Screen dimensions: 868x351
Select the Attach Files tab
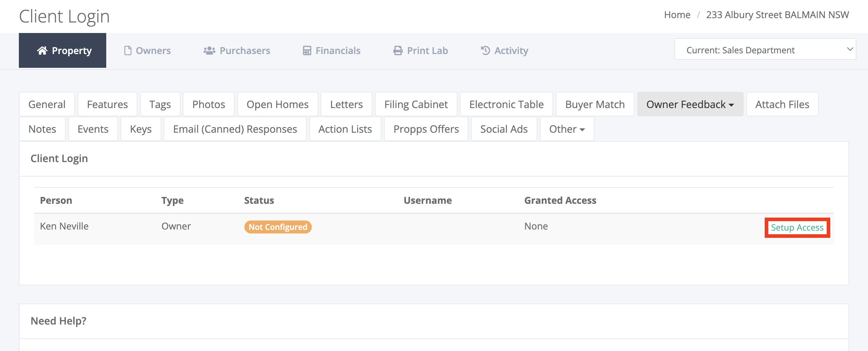tap(782, 104)
